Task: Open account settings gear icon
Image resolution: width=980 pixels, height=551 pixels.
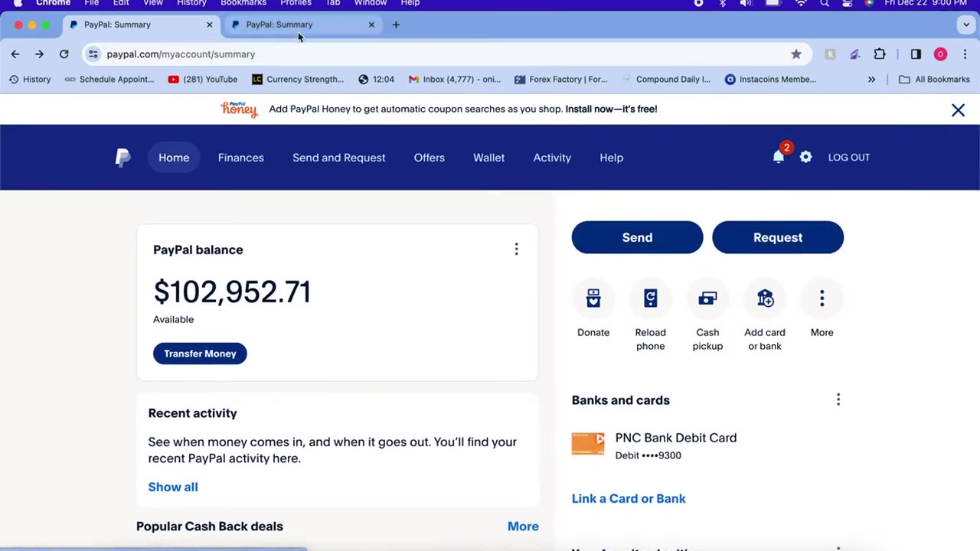Action: coord(805,157)
